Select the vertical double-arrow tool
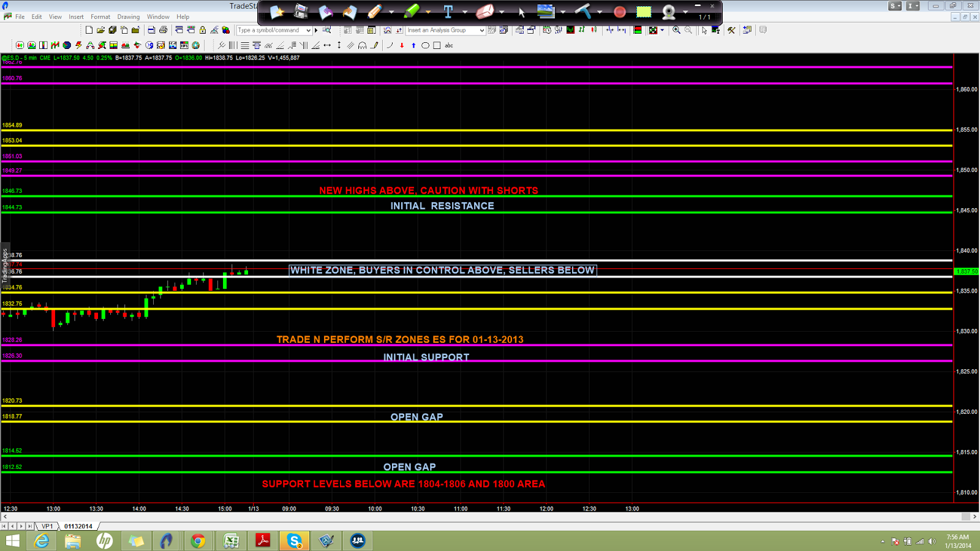The width and height of the screenshot is (980, 551). click(x=339, y=45)
